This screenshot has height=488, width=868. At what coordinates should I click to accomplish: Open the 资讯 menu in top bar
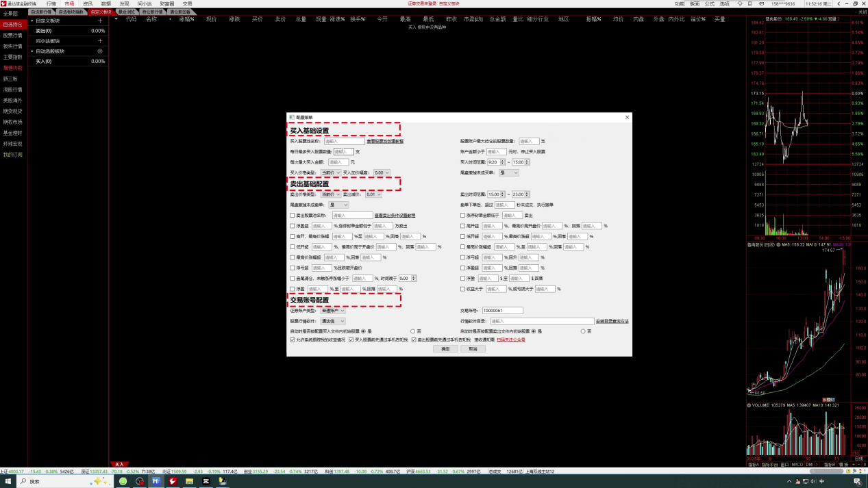coord(88,3)
